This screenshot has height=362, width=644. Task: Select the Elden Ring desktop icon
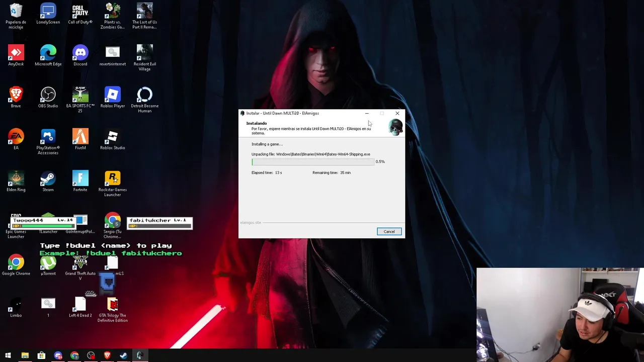[x=16, y=182]
